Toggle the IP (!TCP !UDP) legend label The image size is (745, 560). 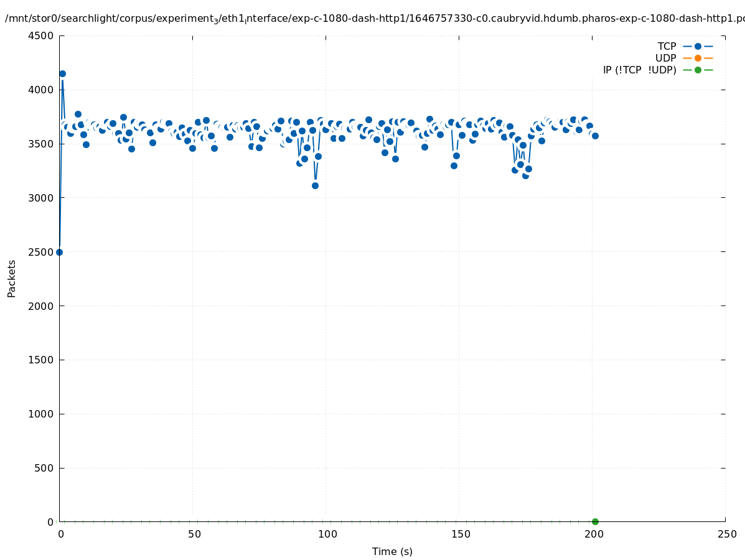pyautogui.click(x=639, y=70)
